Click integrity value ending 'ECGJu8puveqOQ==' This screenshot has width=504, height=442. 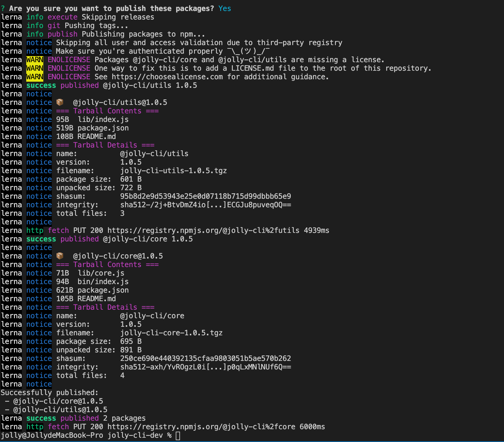coord(206,205)
